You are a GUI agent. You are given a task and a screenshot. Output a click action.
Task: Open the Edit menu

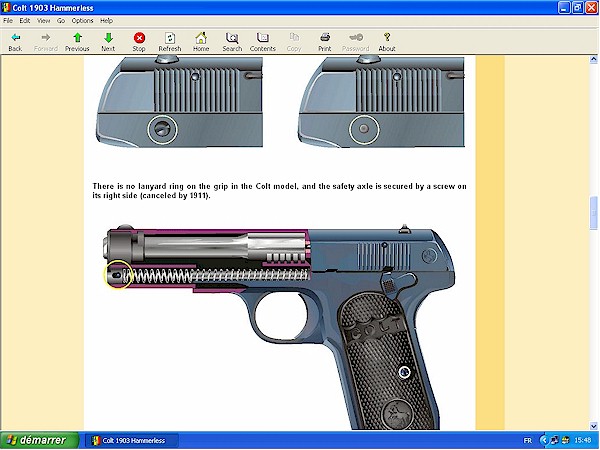25,21
